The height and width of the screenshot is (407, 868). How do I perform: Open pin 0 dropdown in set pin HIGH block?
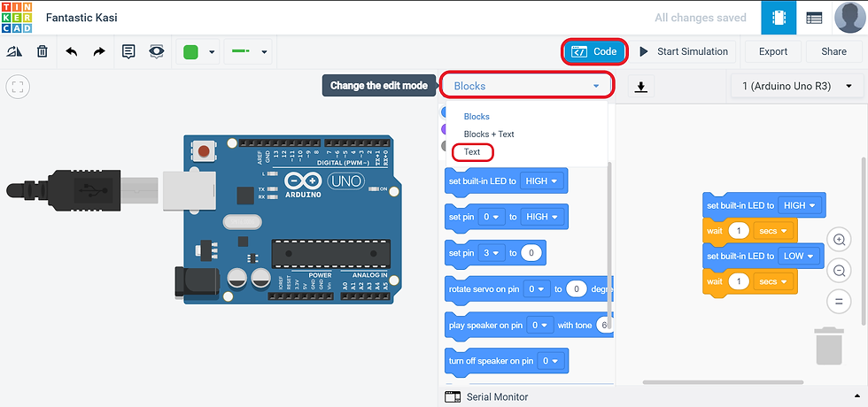point(492,217)
